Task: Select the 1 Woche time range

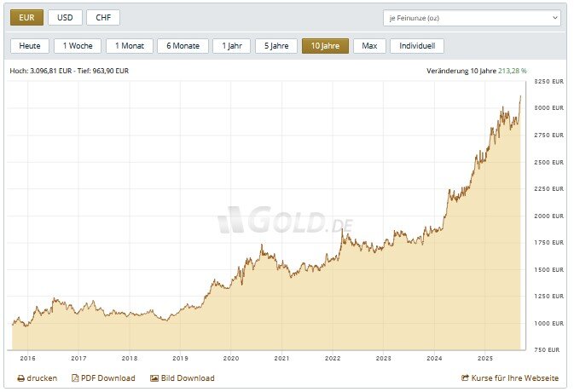Action: (x=78, y=46)
